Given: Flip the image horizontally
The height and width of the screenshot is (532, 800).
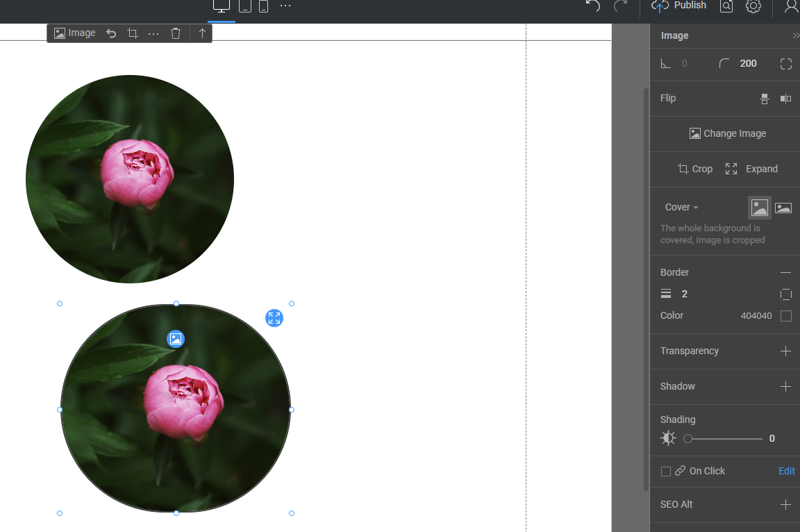Looking at the screenshot, I should pyautogui.click(x=785, y=99).
